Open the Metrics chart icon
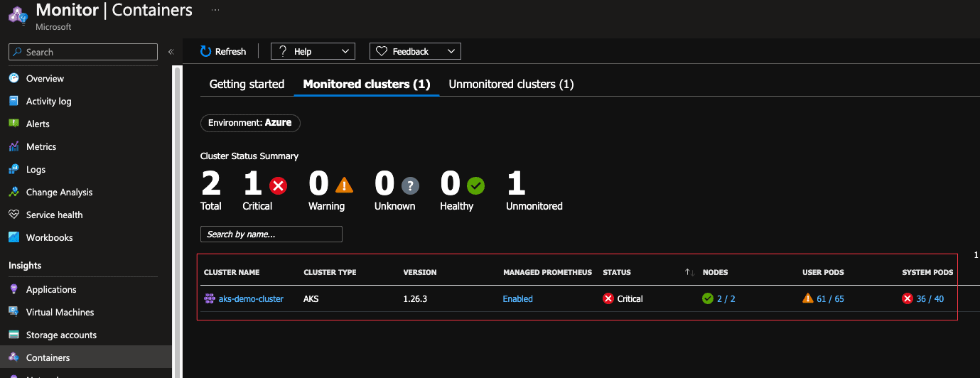Viewport: 980px width, 378px height. (x=14, y=146)
